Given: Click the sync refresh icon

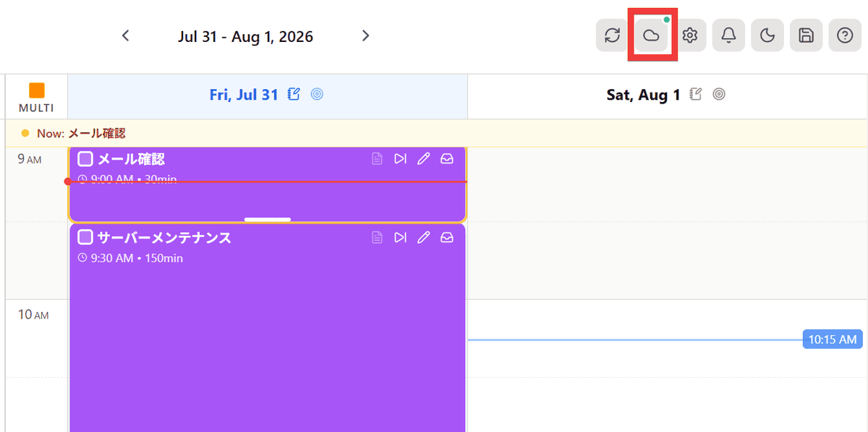Looking at the screenshot, I should coord(613,35).
